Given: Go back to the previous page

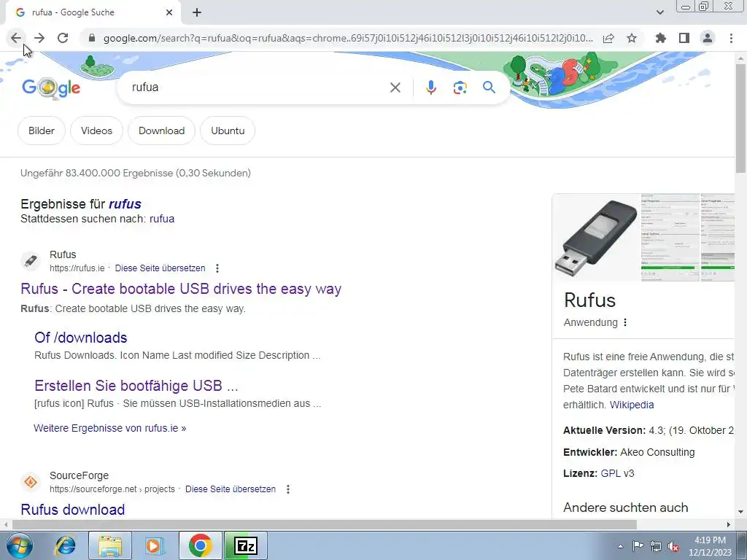Looking at the screenshot, I should (x=16, y=38).
